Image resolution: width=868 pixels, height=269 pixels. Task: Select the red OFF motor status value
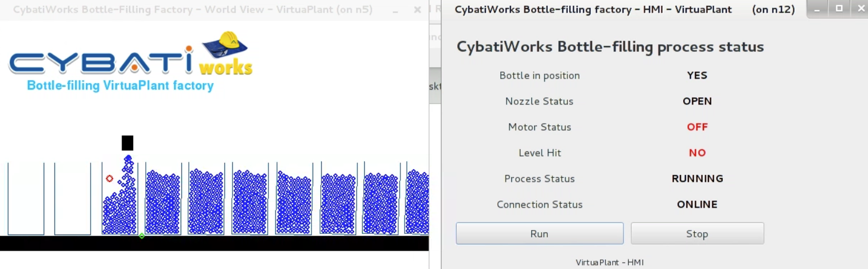(697, 127)
